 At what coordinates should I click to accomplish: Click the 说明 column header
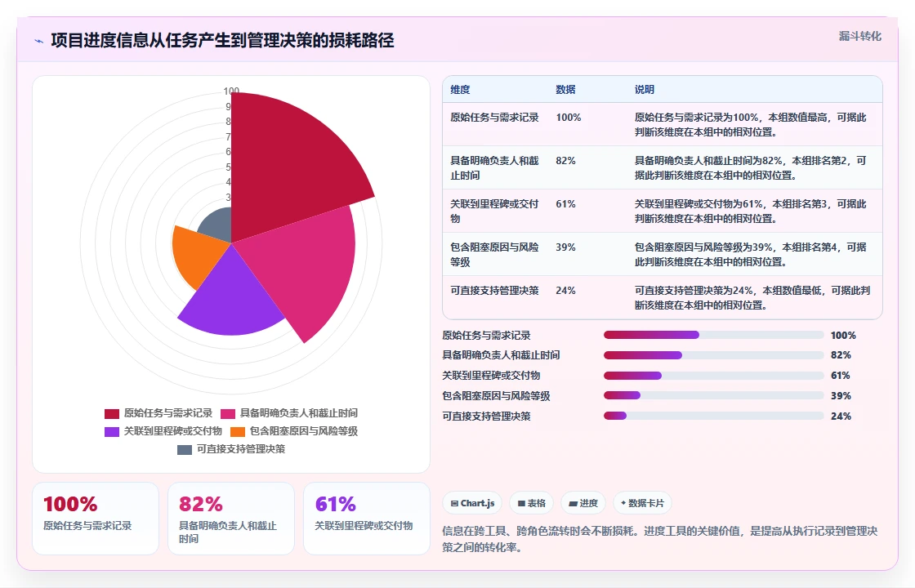[645, 90]
